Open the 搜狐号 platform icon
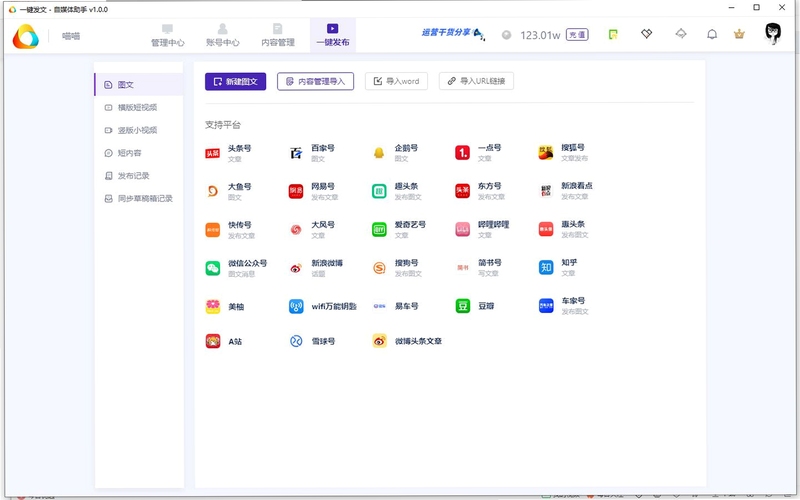The height and width of the screenshot is (500, 800). (x=546, y=153)
